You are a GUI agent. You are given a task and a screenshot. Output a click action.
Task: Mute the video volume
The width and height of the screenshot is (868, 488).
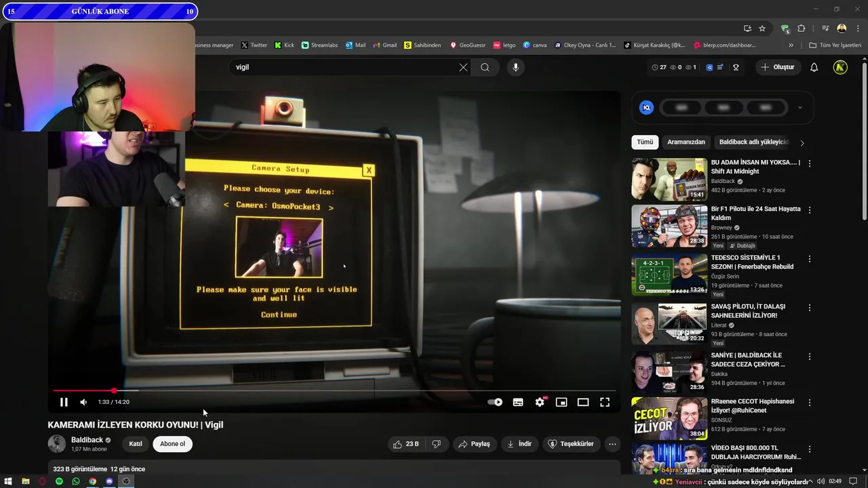[x=83, y=402]
